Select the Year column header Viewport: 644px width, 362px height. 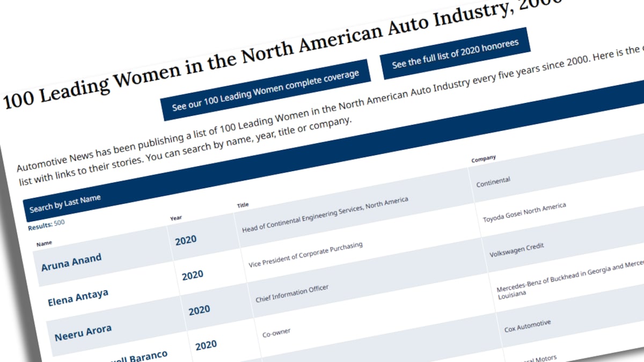click(x=176, y=218)
